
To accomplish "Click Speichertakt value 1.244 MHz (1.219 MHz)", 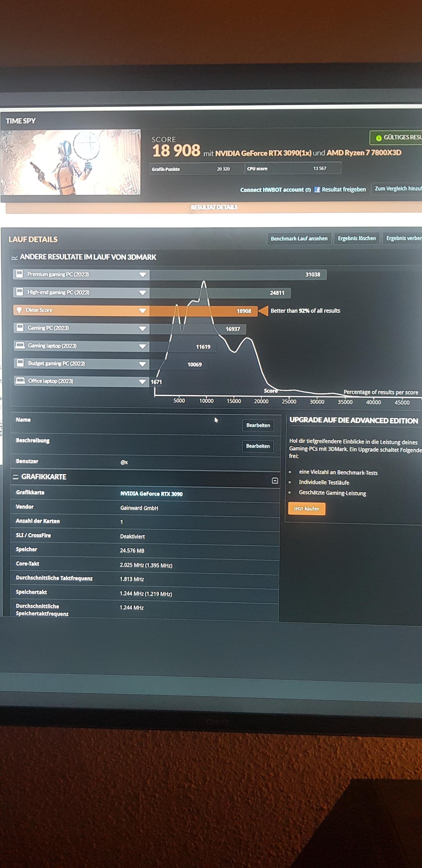I will 146,594.
